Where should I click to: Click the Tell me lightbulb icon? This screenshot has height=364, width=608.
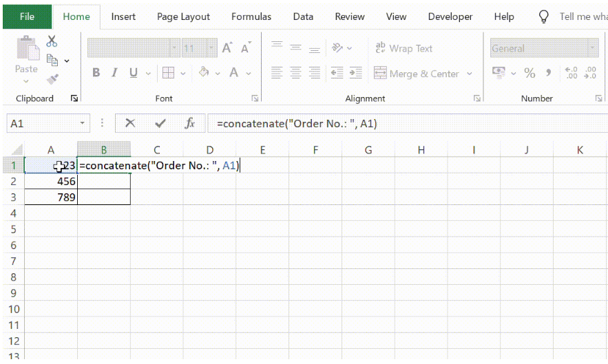(x=544, y=17)
